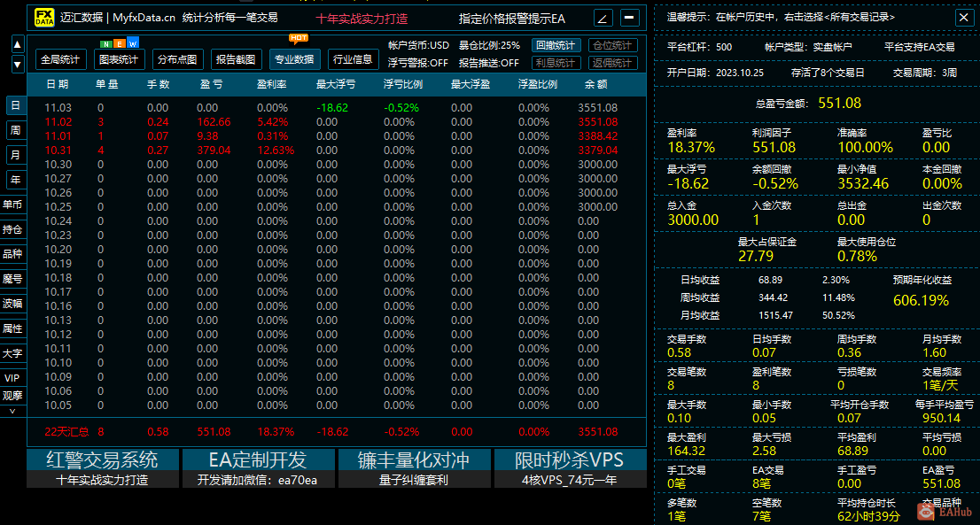Click the 利息统计 button
980x525 pixels.
point(556,63)
